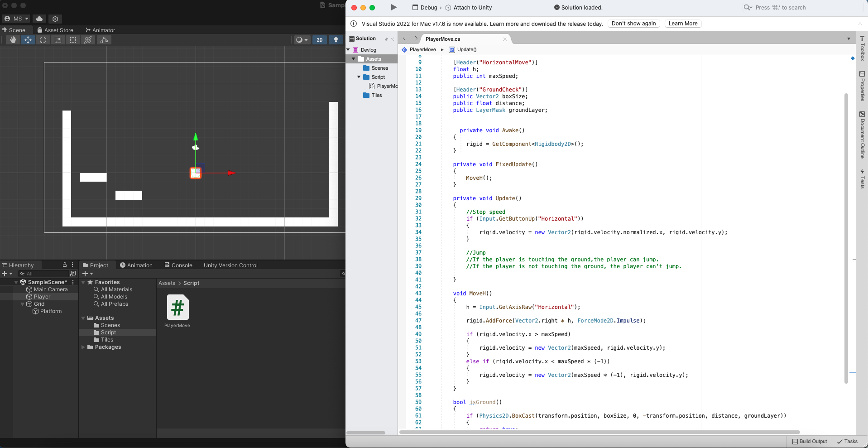Switch to the Console tab
This screenshot has width=868, height=448.
click(178, 265)
